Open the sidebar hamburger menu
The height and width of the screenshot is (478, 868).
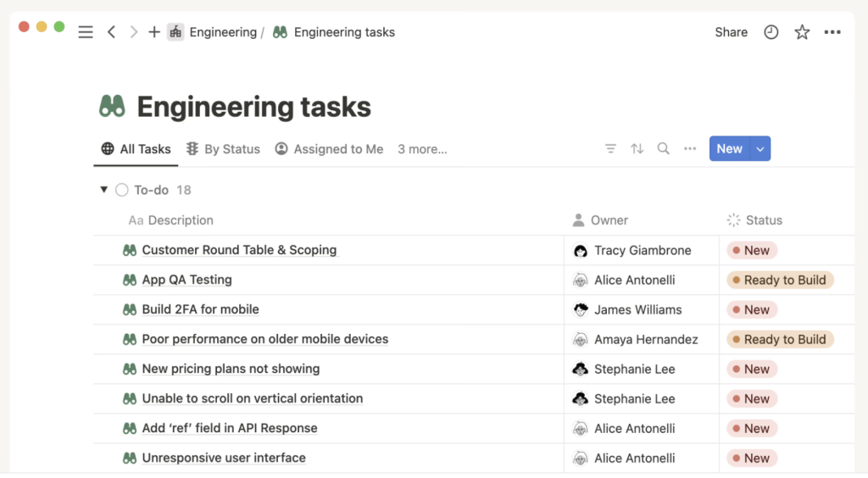click(x=86, y=32)
